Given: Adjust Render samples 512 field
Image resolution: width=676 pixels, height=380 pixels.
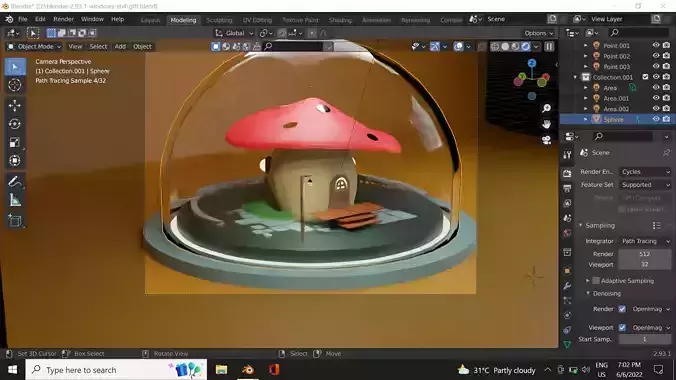Looking at the screenshot, I should pyautogui.click(x=645, y=254).
